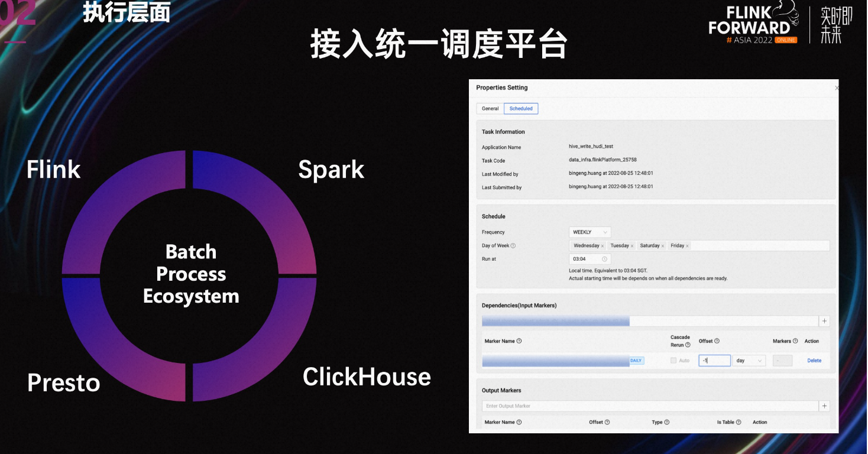Click the Presto label on the slide
Screen dimensions: 868x454
(x=63, y=383)
